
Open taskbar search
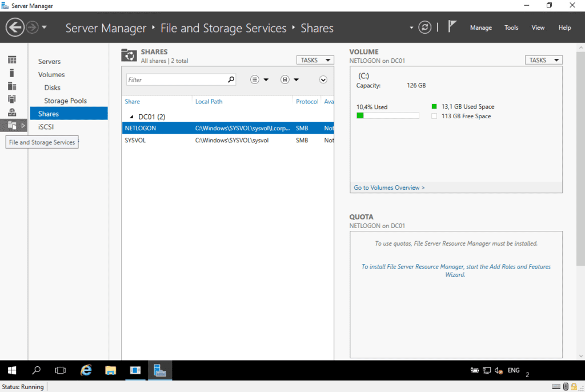click(36, 370)
